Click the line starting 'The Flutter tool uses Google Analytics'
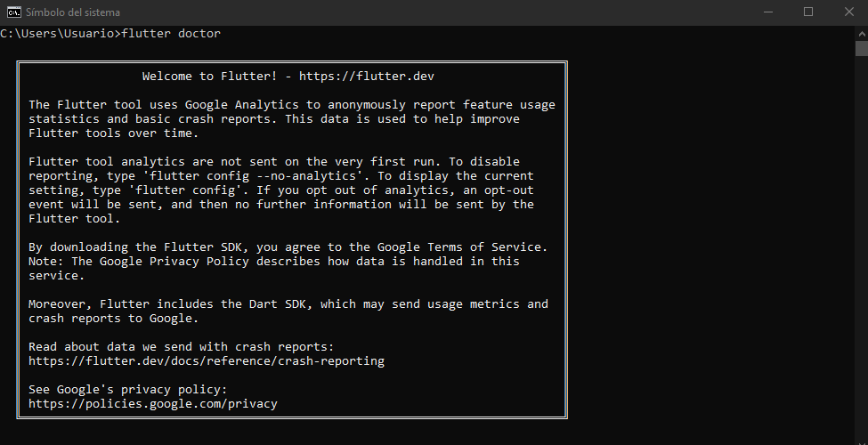The image size is (868, 445). pyautogui.click(x=292, y=105)
